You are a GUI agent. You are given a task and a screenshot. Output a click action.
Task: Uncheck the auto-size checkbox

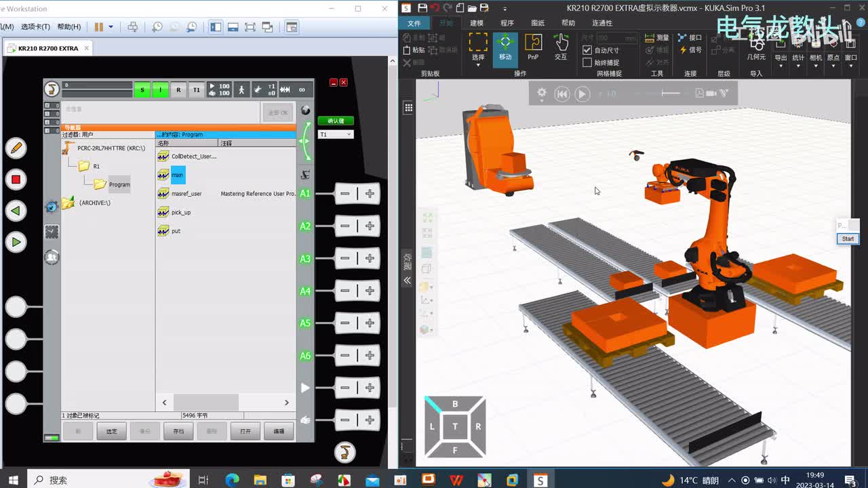[587, 50]
